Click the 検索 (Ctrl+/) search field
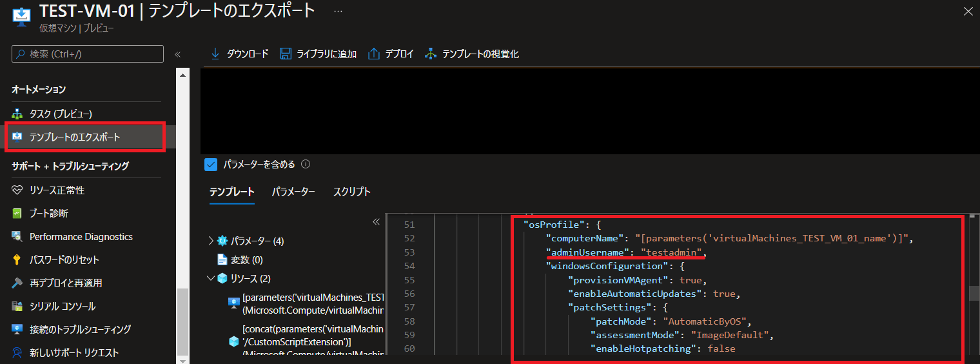This screenshot has width=980, height=364. (88, 54)
